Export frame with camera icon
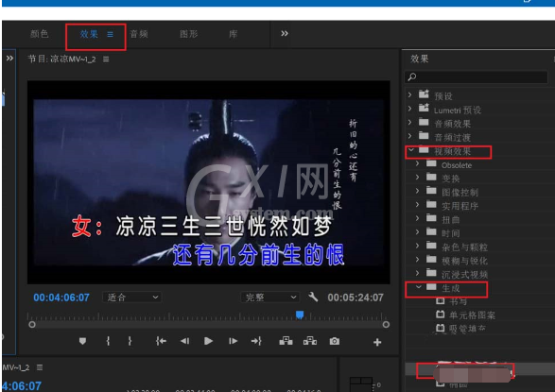This screenshot has height=392, width=555. pos(335,341)
